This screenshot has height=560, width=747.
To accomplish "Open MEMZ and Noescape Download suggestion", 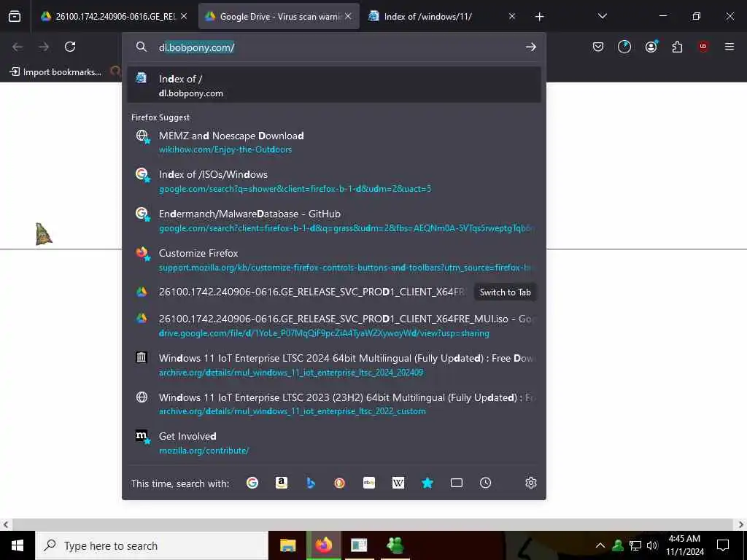I will [334, 142].
